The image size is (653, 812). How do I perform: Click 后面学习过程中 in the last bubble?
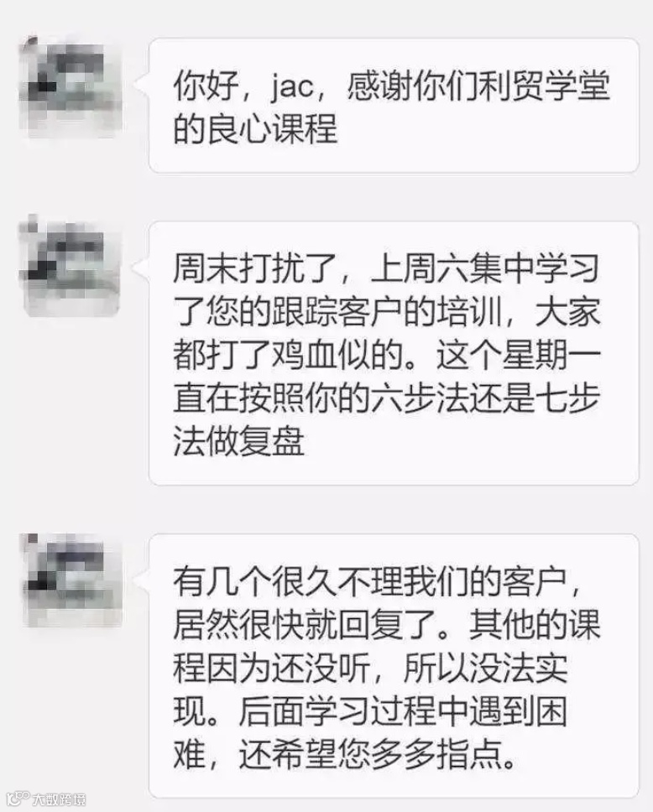[354, 711]
